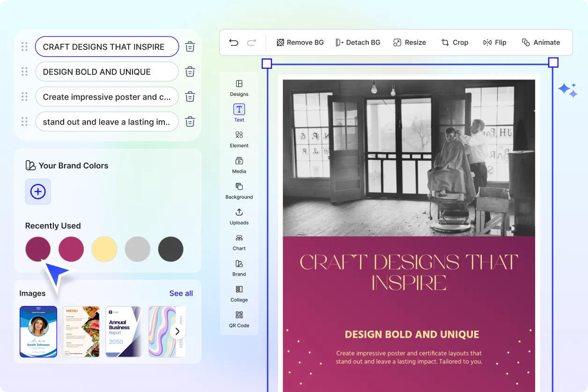
Task: Open the Element panel in sidebar
Action: pos(239,139)
